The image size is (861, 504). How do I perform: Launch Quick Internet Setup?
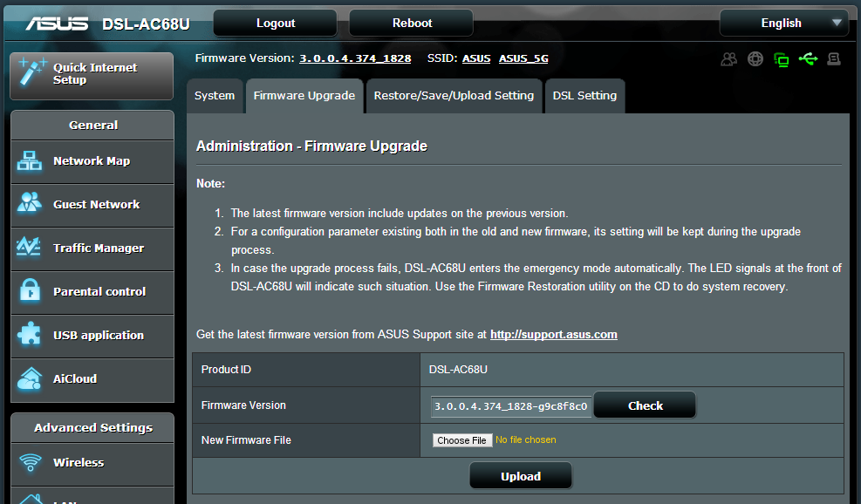[x=92, y=77]
